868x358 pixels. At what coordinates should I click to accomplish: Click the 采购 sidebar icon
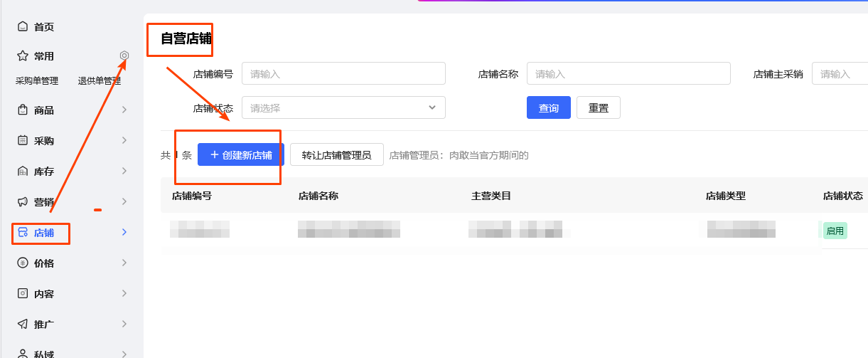23,141
